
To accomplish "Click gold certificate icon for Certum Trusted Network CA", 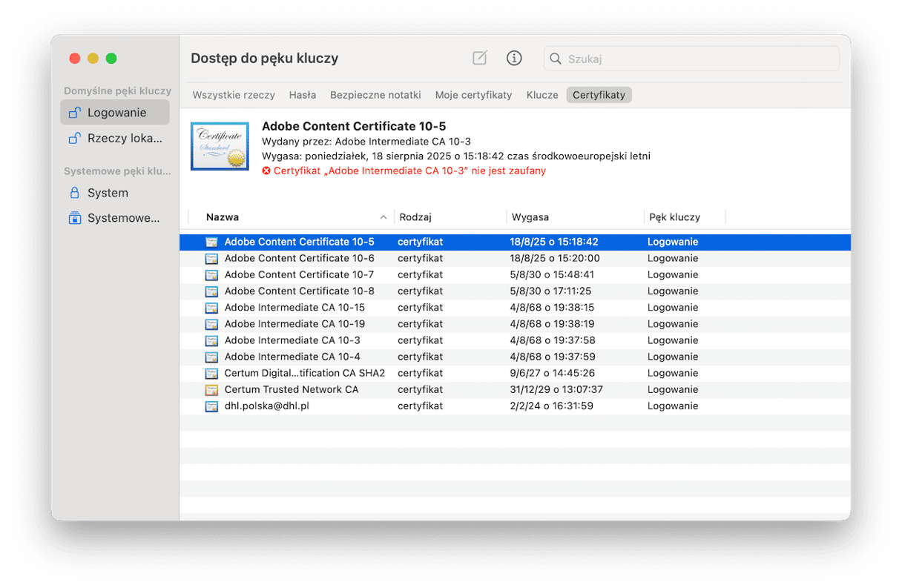I will (211, 389).
